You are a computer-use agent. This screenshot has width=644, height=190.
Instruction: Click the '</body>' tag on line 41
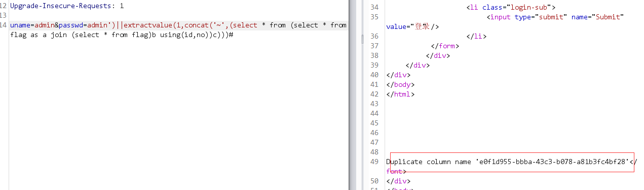pyautogui.click(x=400, y=84)
